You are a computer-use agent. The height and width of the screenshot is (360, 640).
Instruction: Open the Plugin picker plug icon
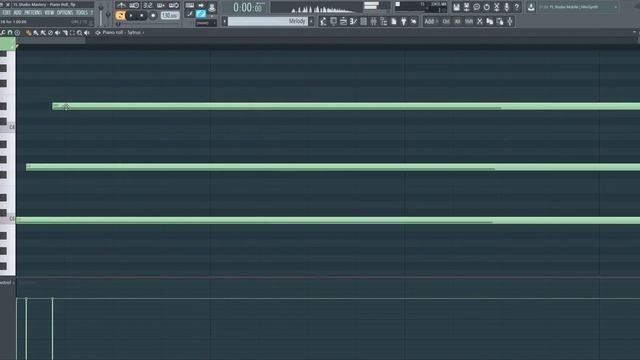(x=403, y=21)
